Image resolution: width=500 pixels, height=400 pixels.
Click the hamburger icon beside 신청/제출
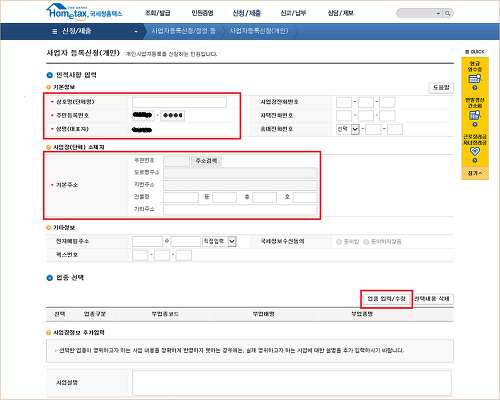tap(55, 31)
